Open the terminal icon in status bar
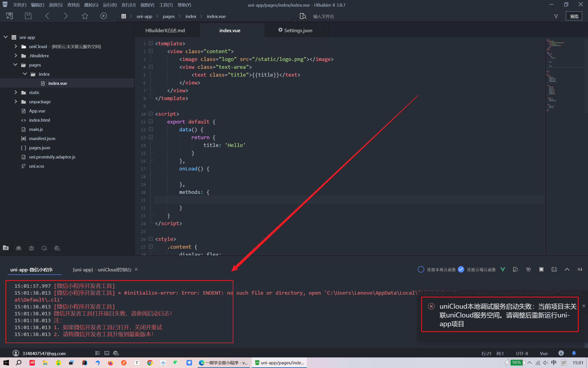This screenshot has height=368, width=588. point(107,353)
